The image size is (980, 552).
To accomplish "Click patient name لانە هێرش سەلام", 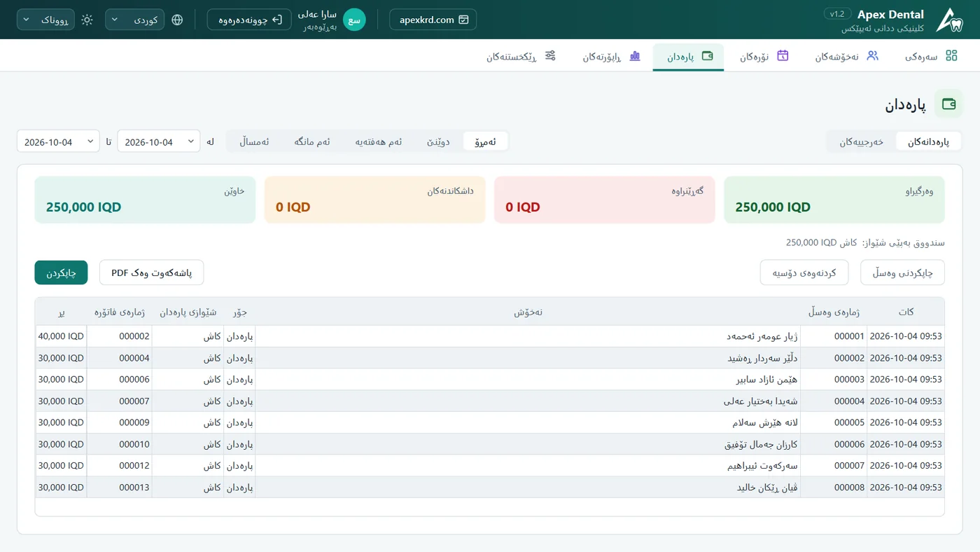I will tap(764, 422).
